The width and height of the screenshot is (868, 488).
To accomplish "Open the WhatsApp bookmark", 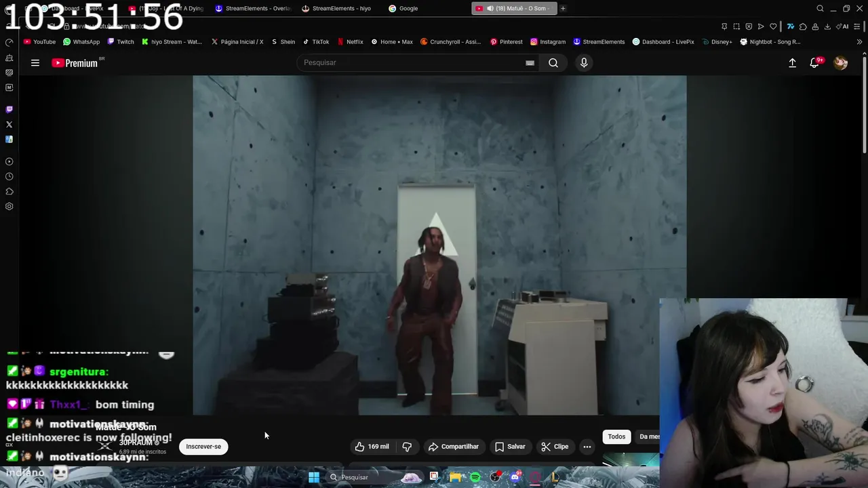I will coord(81,41).
